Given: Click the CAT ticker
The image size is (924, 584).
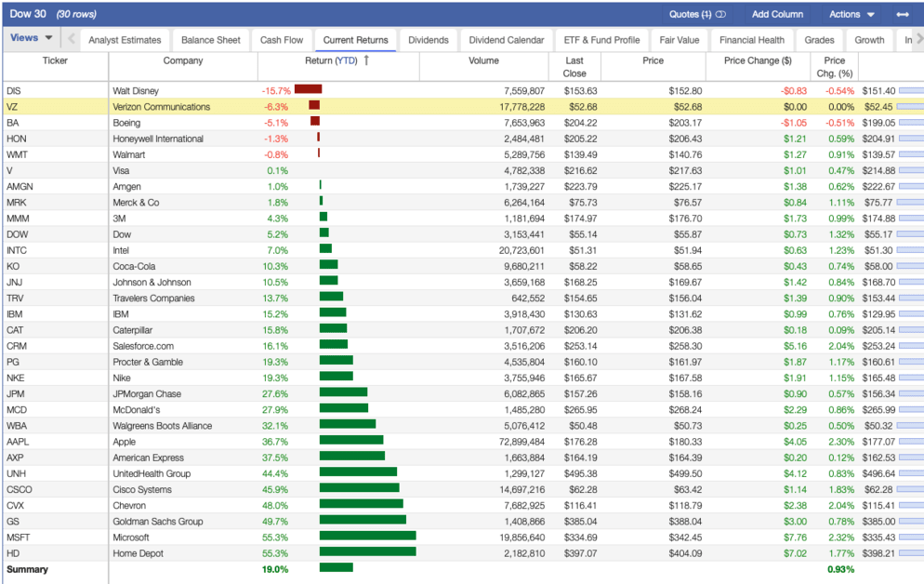Looking at the screenshot, I should [15, 330].
